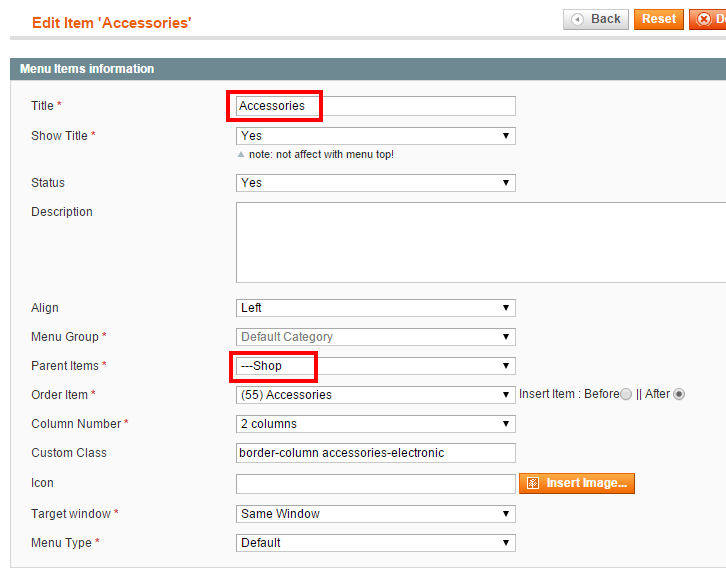
Task: Click the Back button
Action: tap(595, 19)
